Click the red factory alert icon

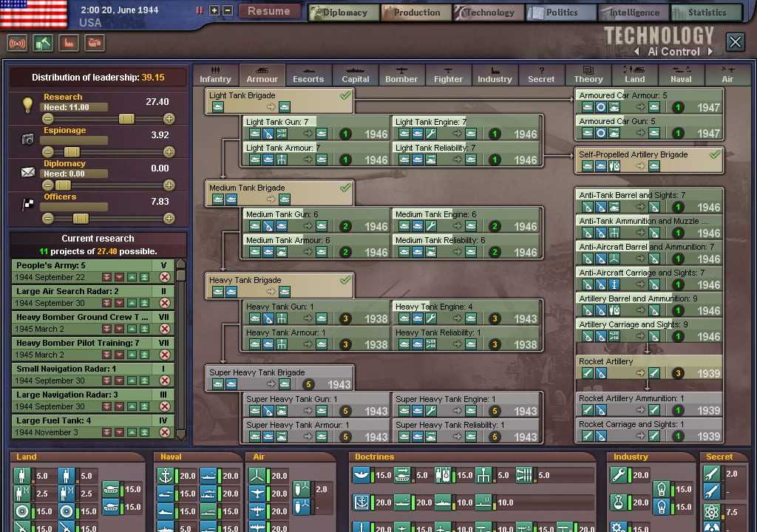[69, 44]
